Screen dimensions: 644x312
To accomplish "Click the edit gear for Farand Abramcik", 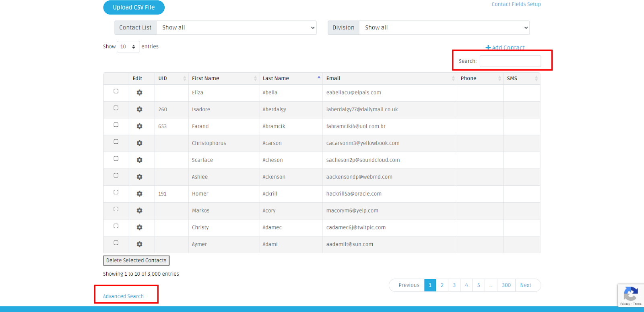I will [139, 127].
